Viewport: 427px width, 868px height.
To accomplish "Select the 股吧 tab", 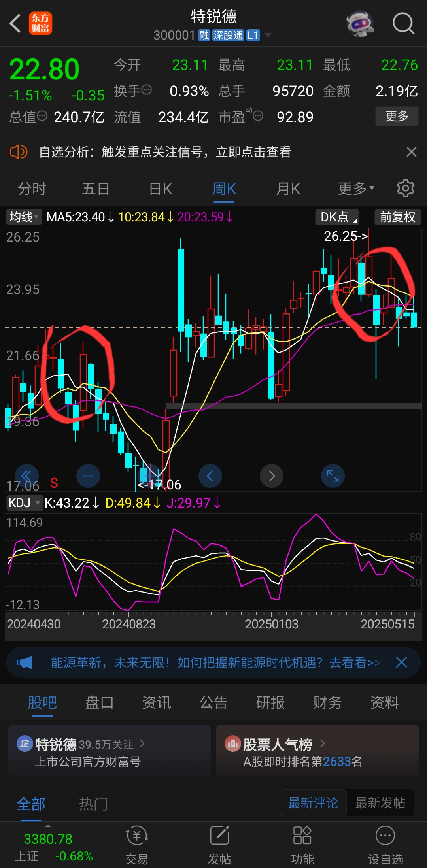I will 42,702.
